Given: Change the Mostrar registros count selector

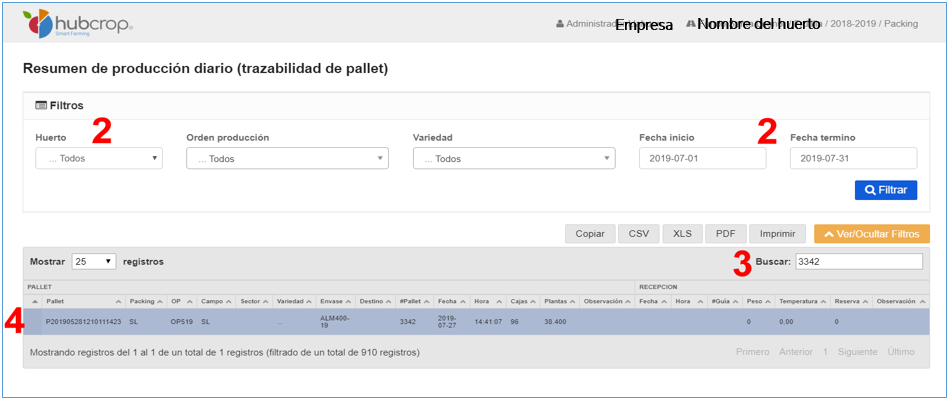Looking at the screenshot, I should (94, 261).
